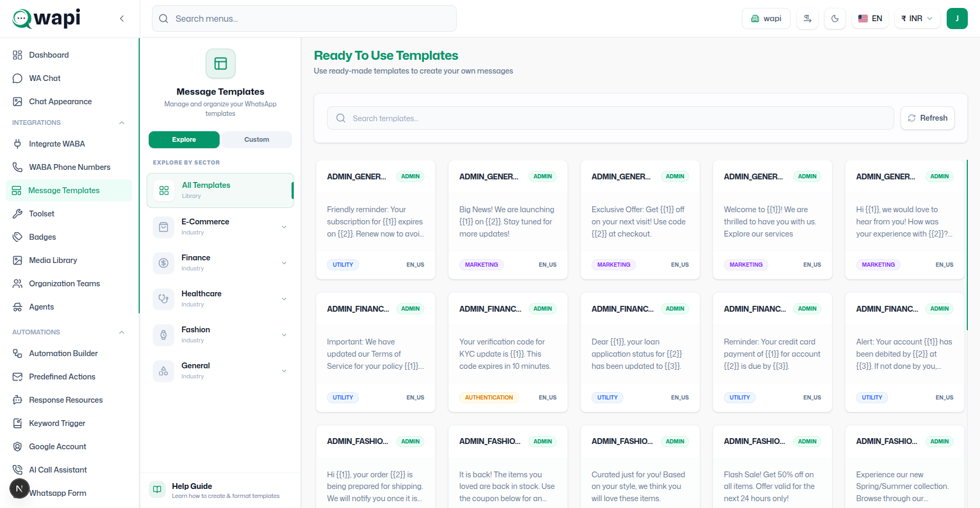Open Automation Builder
980x508 pixels.
(x=69, y=353)
